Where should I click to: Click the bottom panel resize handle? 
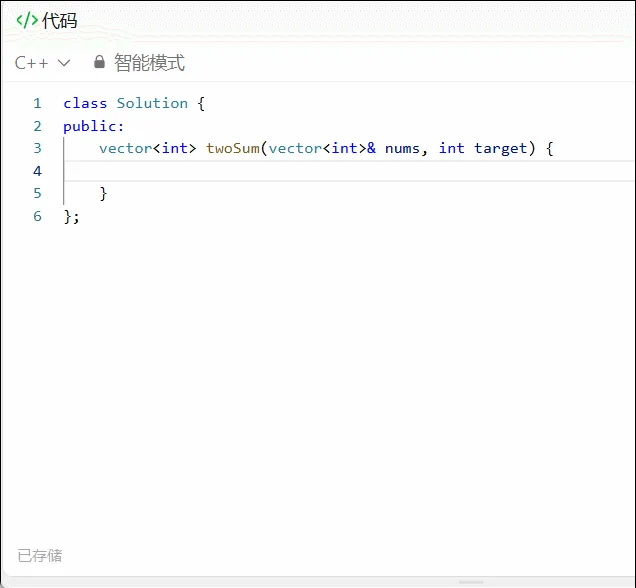pos(471,582)
